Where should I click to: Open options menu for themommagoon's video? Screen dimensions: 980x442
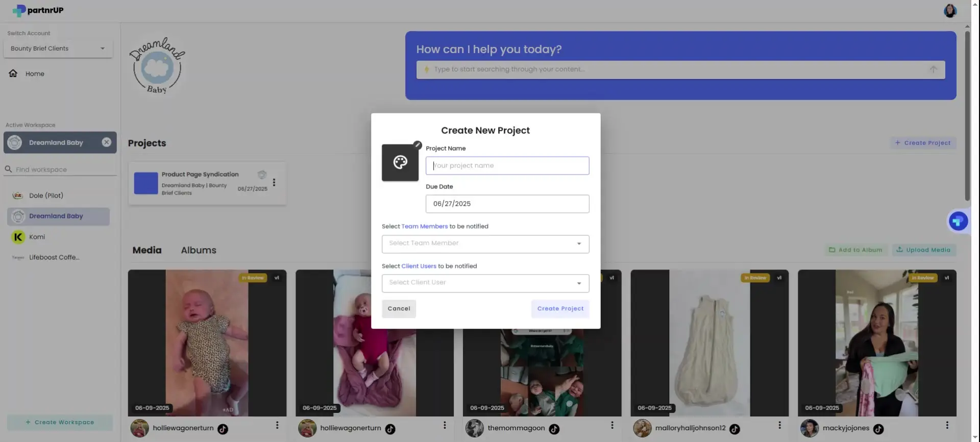click(x=612, y=425)
